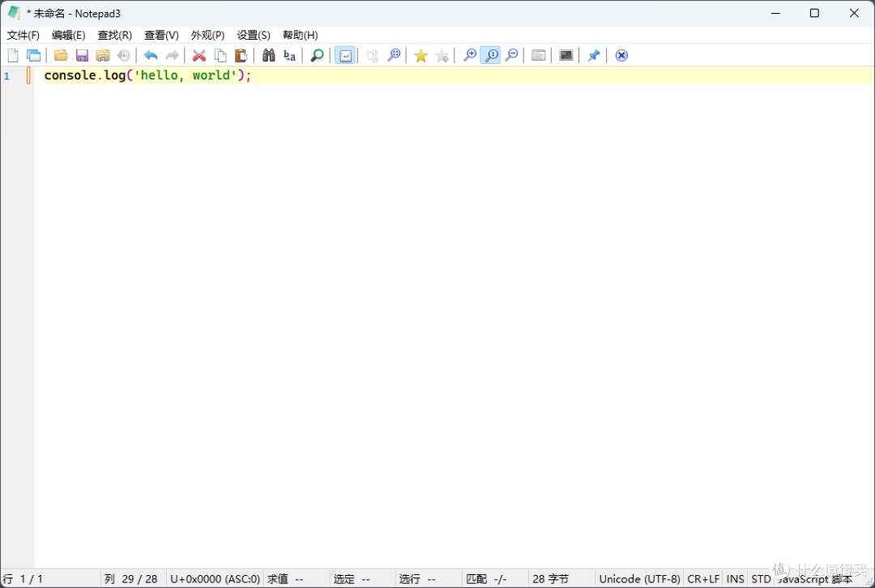The image size is (875, 588).
Task: Click STD indicator in status bar
Action: [761, 579]
